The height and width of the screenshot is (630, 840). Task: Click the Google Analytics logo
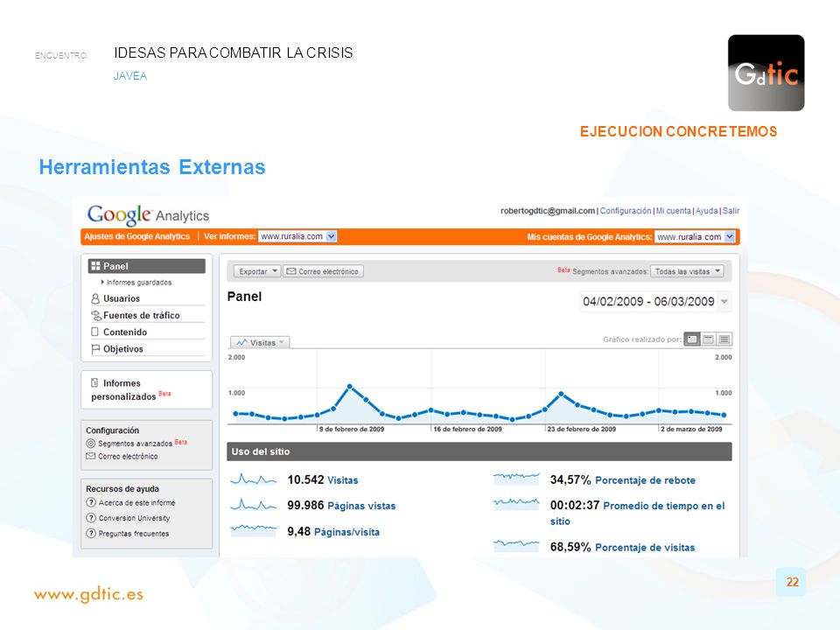(x=149, y=215)
